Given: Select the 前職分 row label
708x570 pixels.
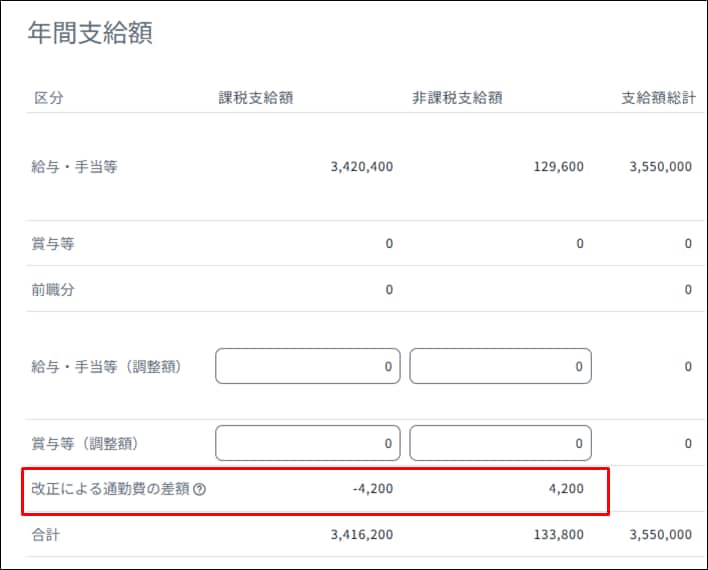Looking at the screenshot, I should pos(53,289).
